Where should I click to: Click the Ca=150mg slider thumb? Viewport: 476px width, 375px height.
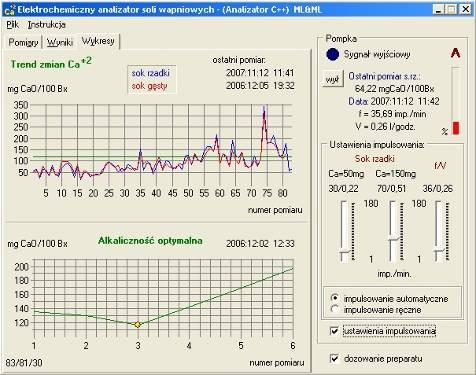pyautogui.click(x=394, y=239)
